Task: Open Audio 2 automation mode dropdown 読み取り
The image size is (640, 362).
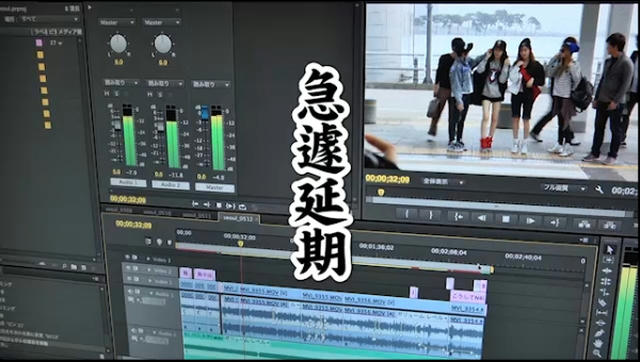Action: point(165,83)
